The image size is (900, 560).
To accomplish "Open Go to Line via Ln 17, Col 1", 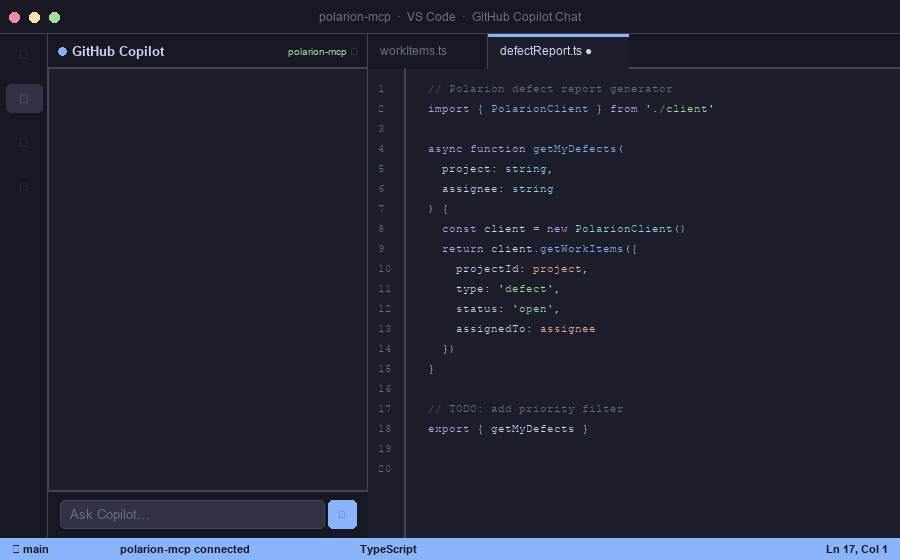I will coord(856,549).
